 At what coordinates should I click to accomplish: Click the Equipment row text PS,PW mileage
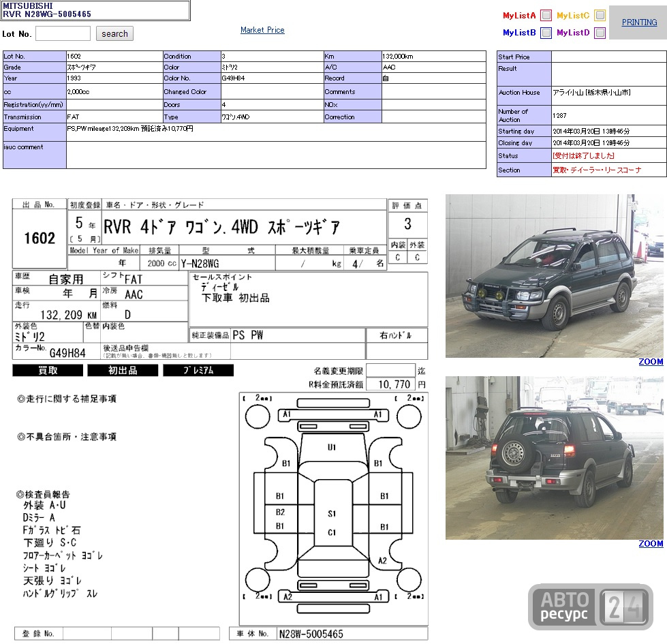tap(130, 129)
